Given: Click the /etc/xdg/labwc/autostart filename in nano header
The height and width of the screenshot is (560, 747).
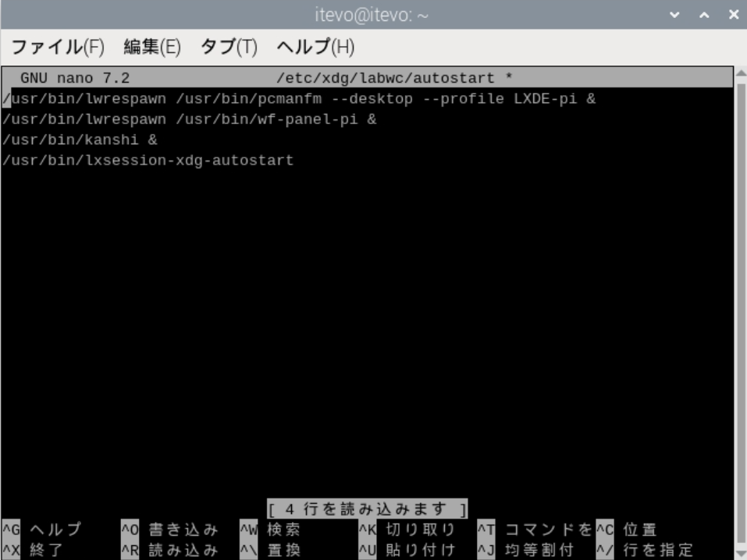Looking at the screenshot, I should (x=386, y=79).
